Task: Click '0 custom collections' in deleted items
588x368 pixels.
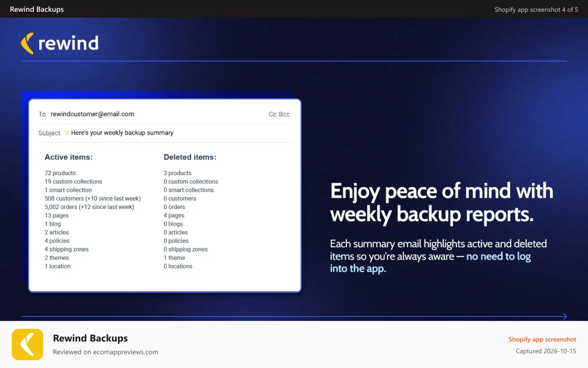Action: pyautogui.click(x=191, y=182)
